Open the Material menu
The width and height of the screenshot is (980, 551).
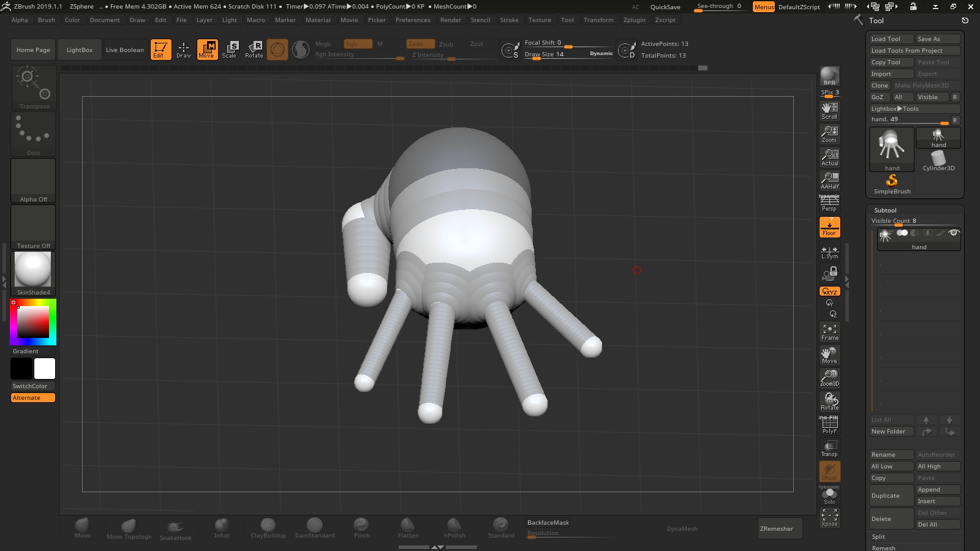[318, 20]
